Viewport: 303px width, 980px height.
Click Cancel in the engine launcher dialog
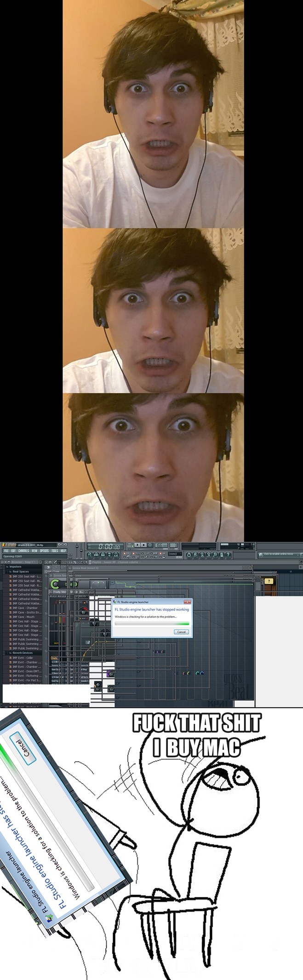[x=182, y=632]
